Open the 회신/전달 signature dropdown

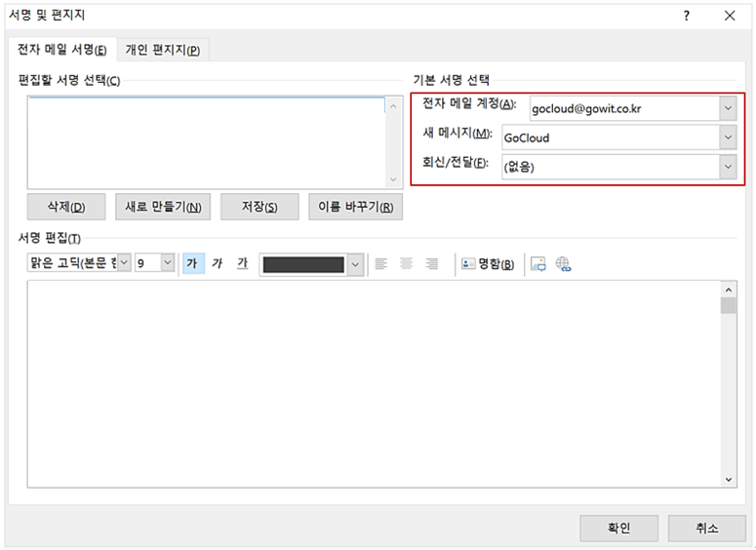click(728, 167)
